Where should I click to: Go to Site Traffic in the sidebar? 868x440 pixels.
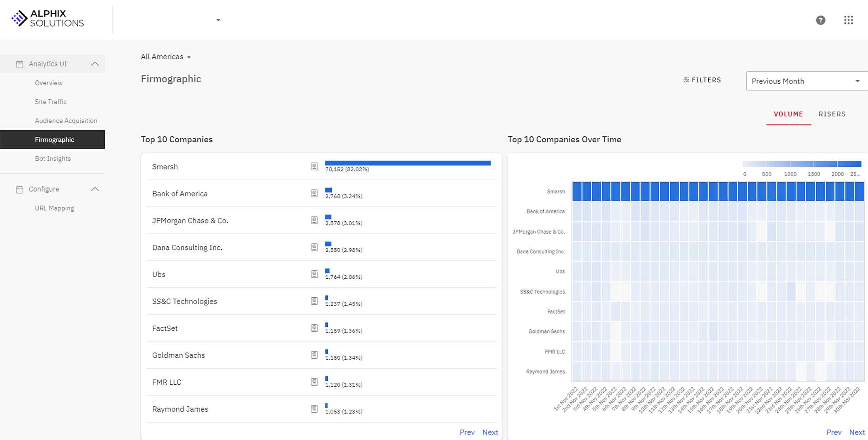pos(51,102)
